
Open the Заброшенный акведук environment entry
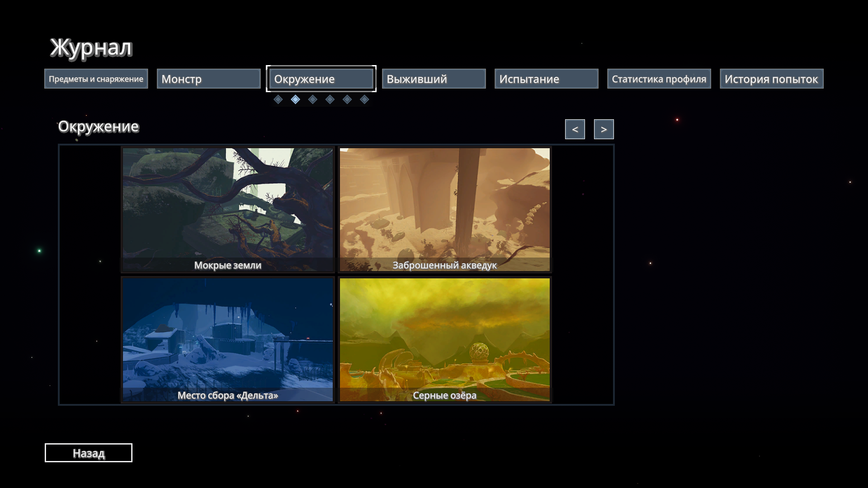click(x=444, y=209)
